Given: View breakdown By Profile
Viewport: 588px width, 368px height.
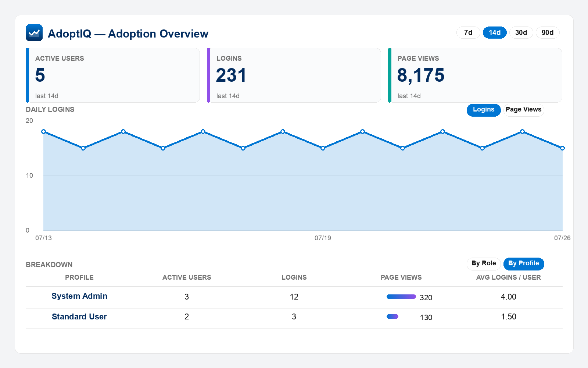Looking at the screenshot, I should click(524, 263).
